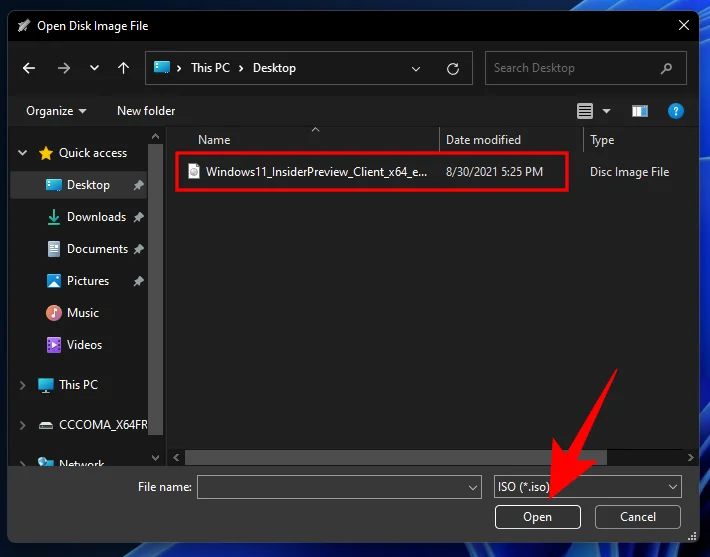Select This PC in sidebar
Screen dimensions: 710x557
pyautogui.click(x=78, y=385)
